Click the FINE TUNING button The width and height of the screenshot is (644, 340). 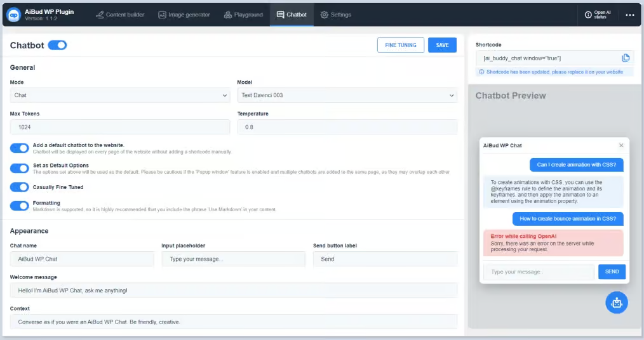400,45
